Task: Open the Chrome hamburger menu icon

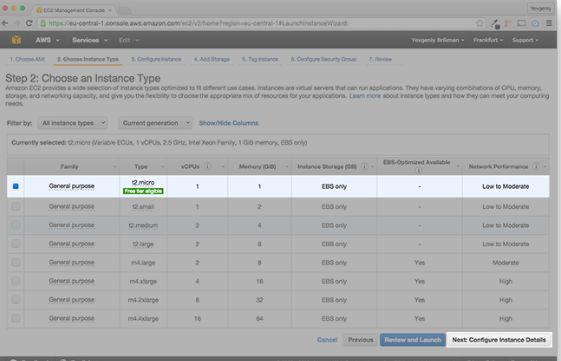Action: pyautogui.click(x=549, y=23)
